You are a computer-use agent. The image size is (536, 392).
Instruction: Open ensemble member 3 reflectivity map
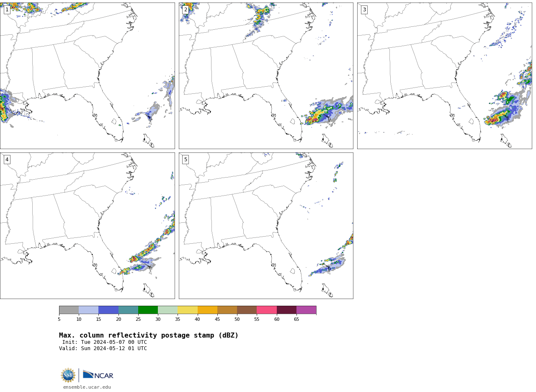coord(444,76)
